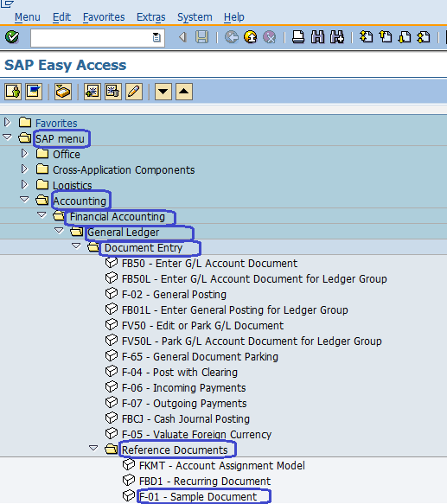Viewport: 447px width, 504px height.
Task: Open the Edit menu
Action: pos(61,17)
